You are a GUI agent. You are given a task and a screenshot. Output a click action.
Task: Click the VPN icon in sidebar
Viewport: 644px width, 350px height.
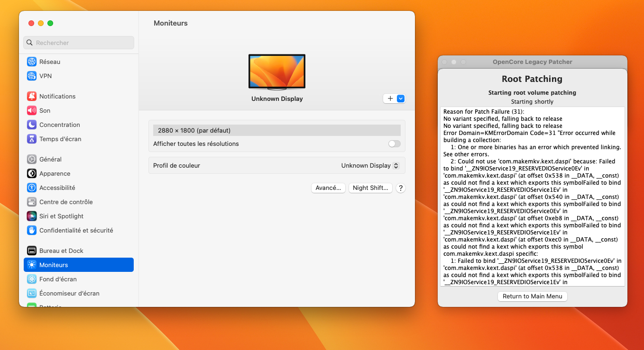[32, 76]
